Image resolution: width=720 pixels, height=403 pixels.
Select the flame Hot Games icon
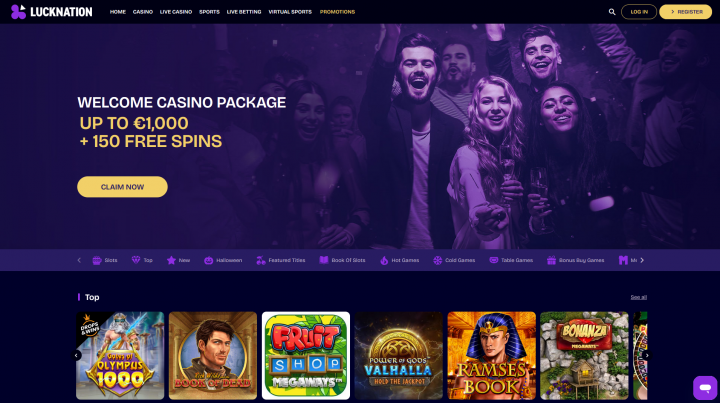[384, 260]
